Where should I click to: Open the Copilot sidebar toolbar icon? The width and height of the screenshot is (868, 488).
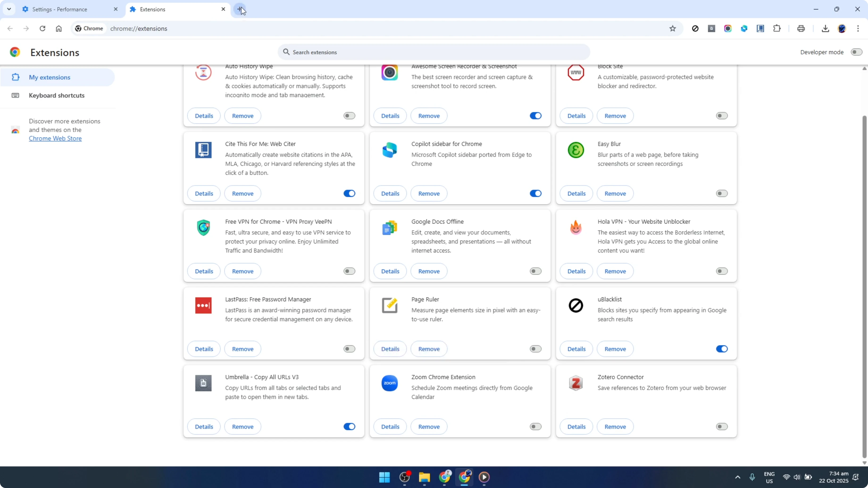744,29
